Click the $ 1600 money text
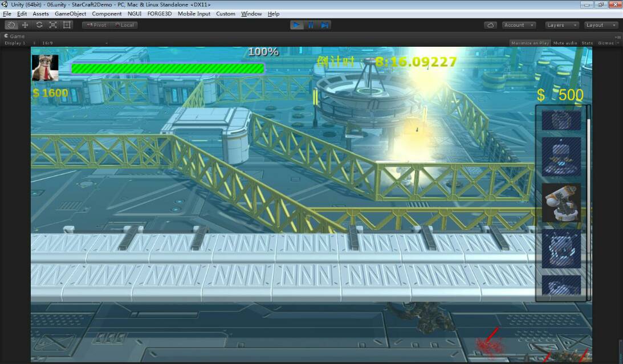 tap(51, 93)
